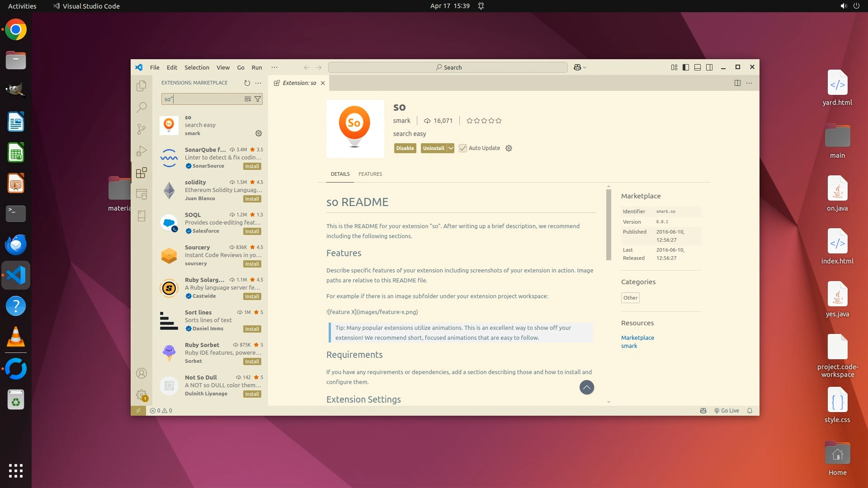Toggle Primary Side Bar layout button
The height and width of the screenshot is (488, 868).
(686, 67)
